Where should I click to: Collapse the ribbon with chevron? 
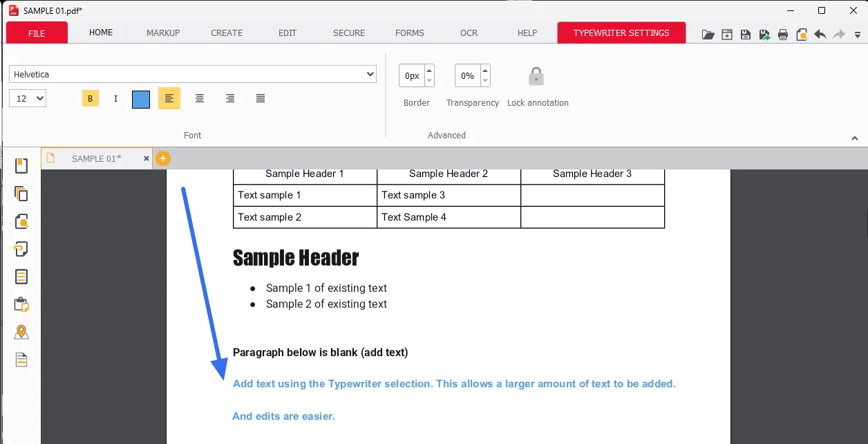point(855,138)
